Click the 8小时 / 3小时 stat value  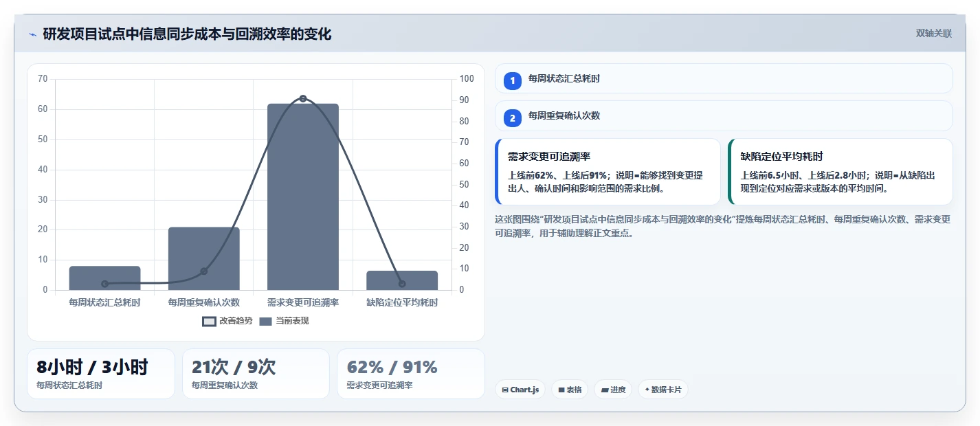tap(92, 368)
